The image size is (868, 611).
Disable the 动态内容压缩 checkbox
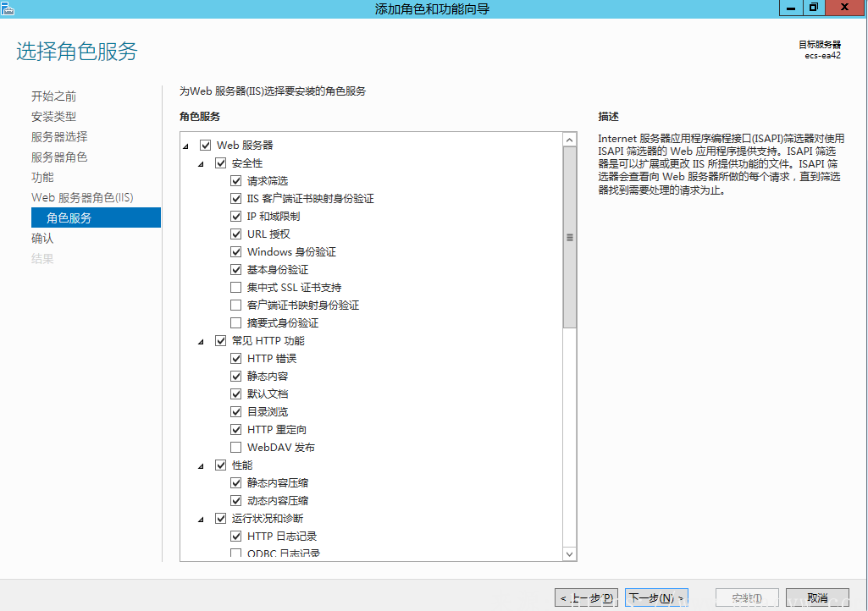[236, 501]
